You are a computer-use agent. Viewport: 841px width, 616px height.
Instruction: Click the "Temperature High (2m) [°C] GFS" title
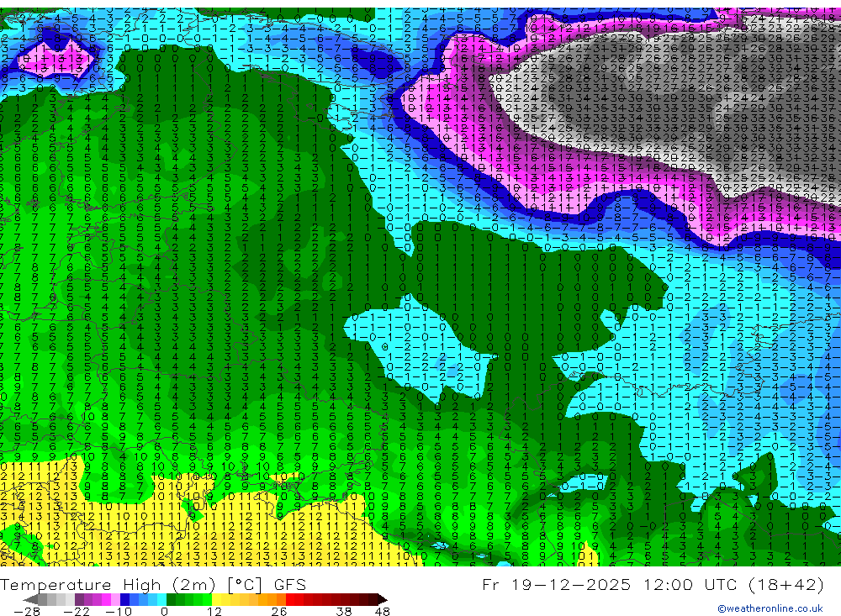[153, 584]
